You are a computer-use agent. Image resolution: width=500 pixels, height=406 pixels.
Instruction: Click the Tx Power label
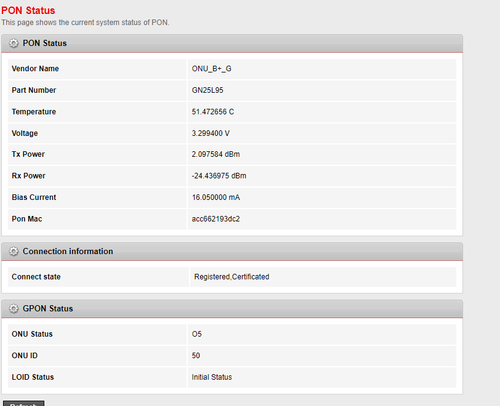tap(28, 154)
